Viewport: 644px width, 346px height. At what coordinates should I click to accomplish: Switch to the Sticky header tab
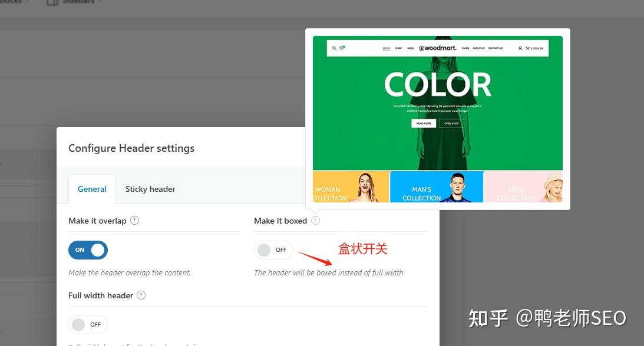(x=150, y=189)
